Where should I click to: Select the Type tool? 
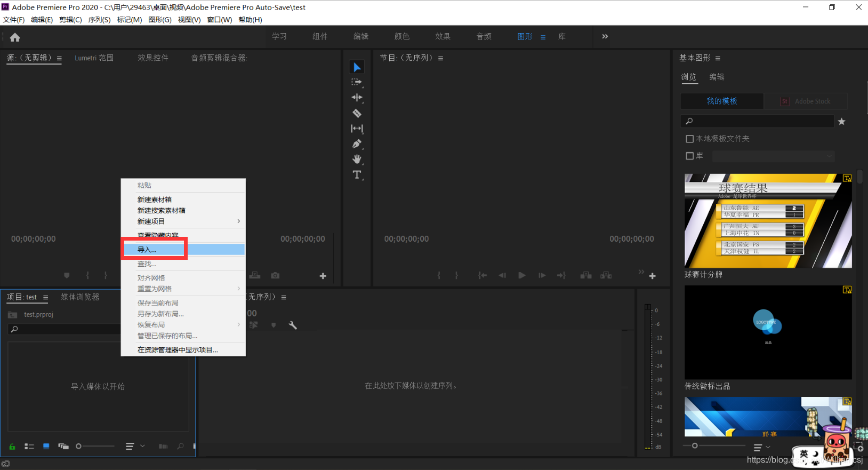(357, 174)
